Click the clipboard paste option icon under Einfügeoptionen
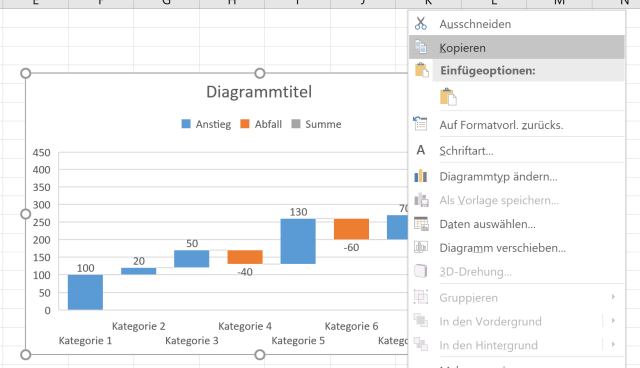This screenshot has width=640, height=368. pyautogui.click(x=448, y=97)
